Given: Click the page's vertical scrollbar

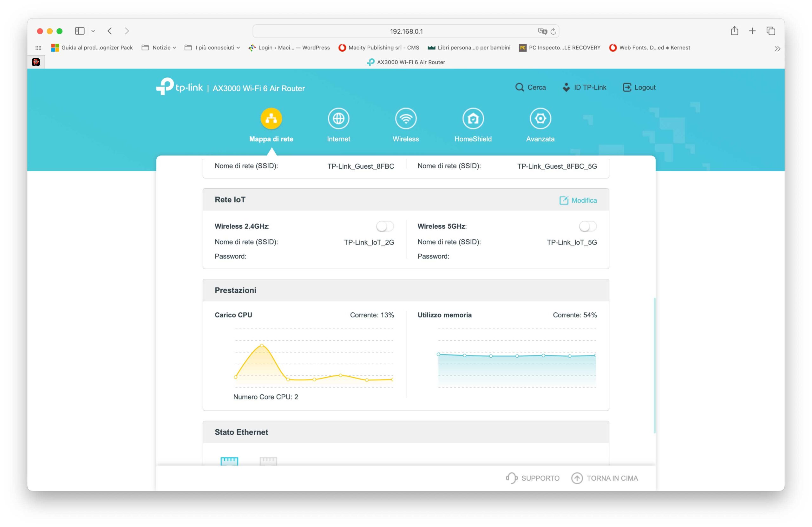Looking at the screenshot, I should [654, 365].
